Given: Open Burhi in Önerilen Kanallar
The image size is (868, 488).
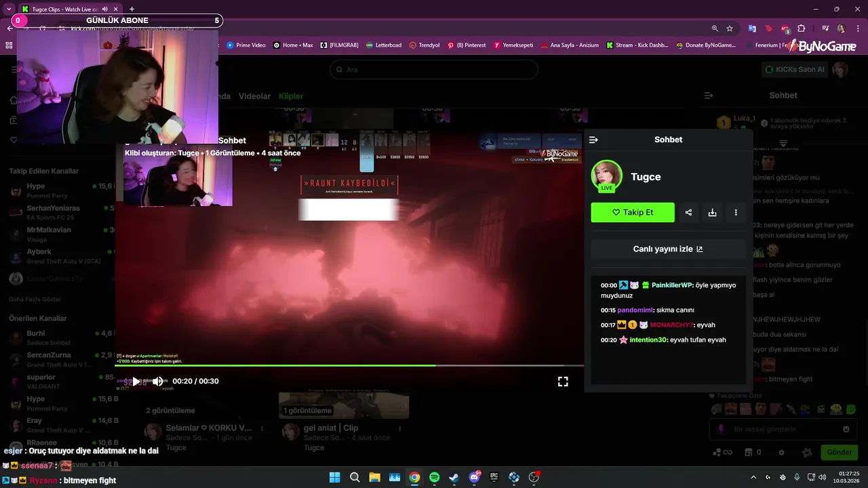Looking at the screenshot, I should tap(61, 338).
